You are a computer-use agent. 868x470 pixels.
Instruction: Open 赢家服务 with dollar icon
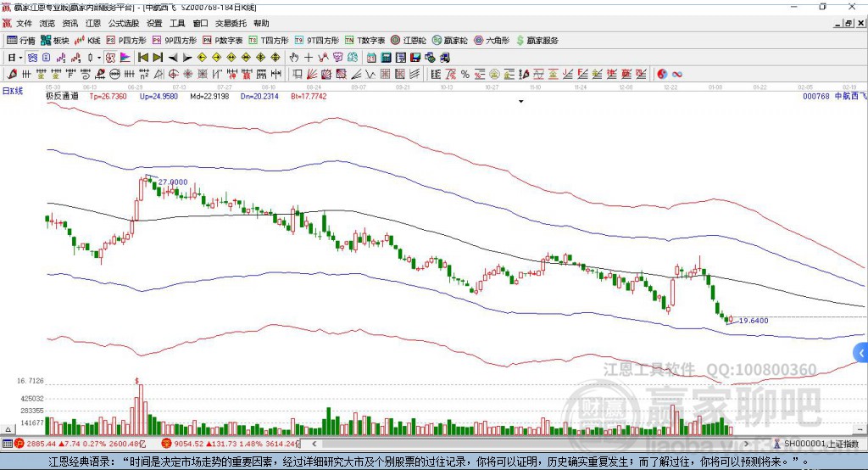point(537,41)
